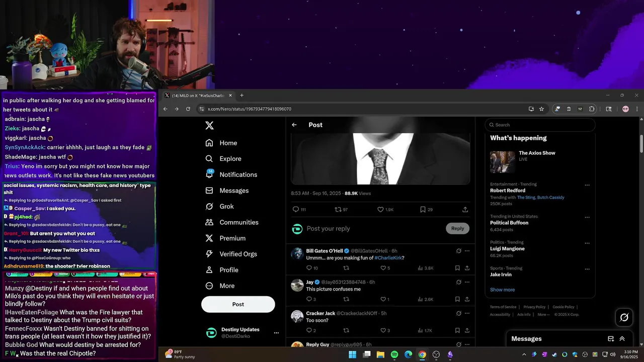Bookmark Bill Gates O'Hell's reply
The height and width of the screenshot is (362, 644).
point(457,268)
